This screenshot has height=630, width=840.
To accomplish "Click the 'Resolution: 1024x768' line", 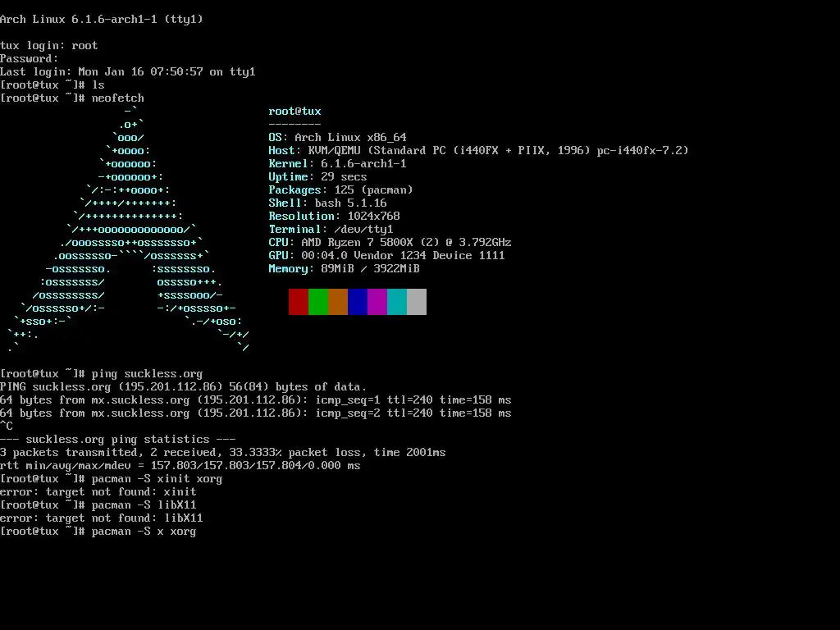I will click(335, 217).
